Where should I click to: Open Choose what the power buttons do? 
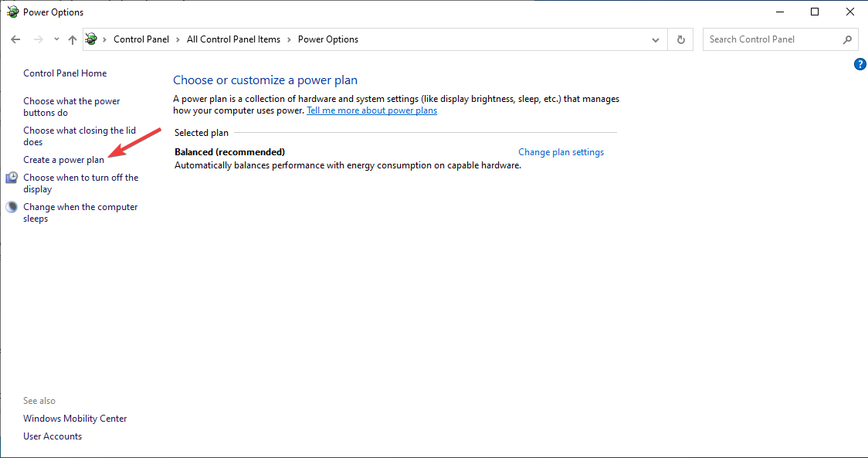coord(71,107)
